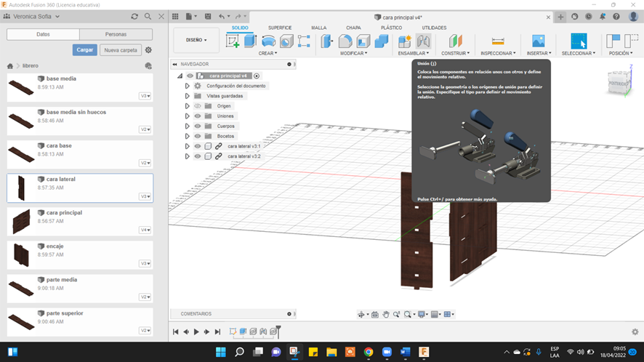The image size is (644, 362).
Task: Click the refresh icon in data panel
Action: point(134,16)
